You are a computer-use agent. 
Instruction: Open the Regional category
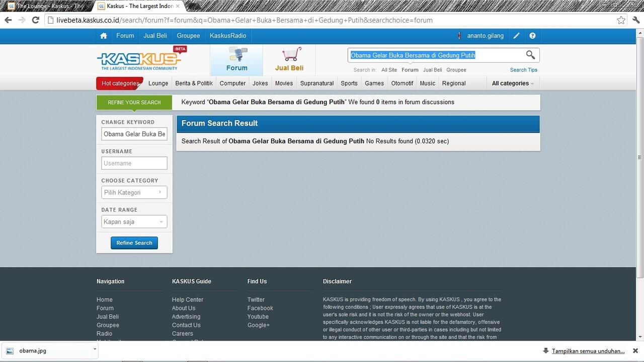point(454,83)
